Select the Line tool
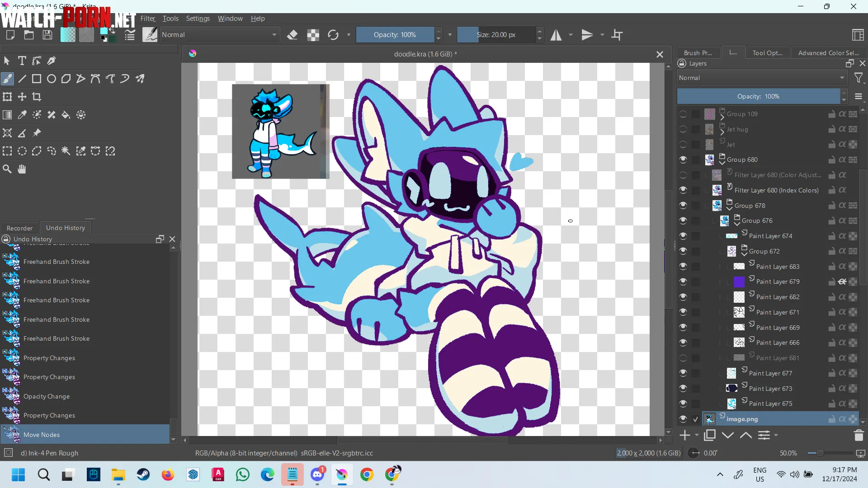Image resolution: width=868 pixels, height=488 pixels. (22, 79)
